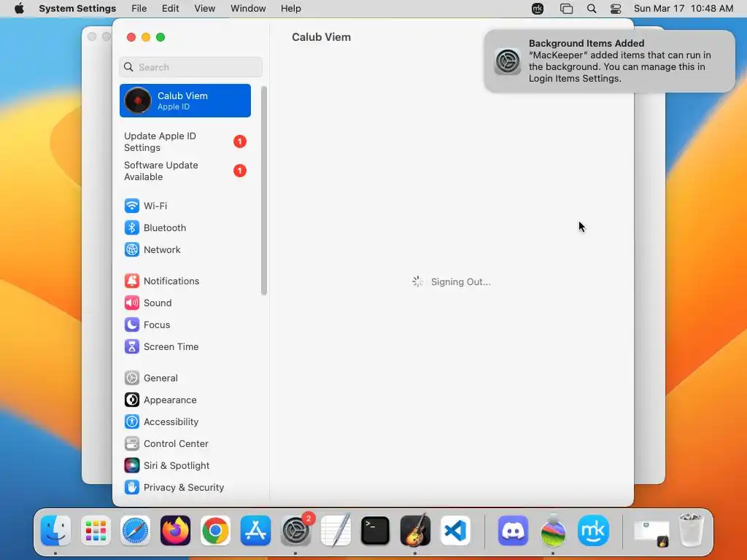Minimize the System Settings window

[146, 37]
